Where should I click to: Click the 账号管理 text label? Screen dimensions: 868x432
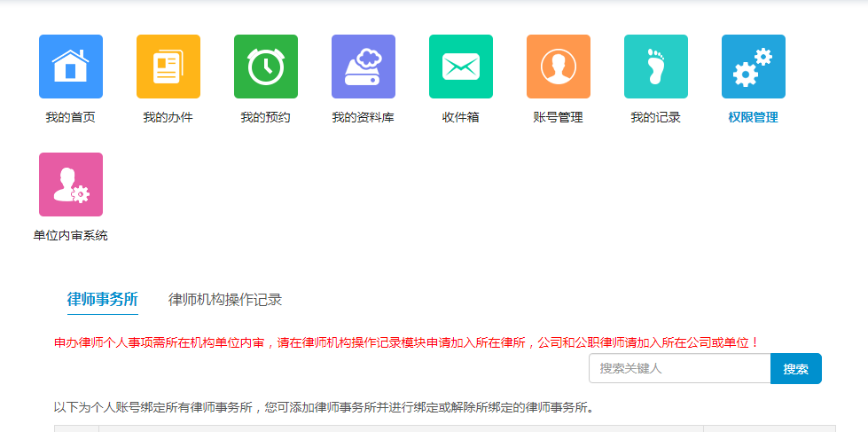[x=559, y=117]
